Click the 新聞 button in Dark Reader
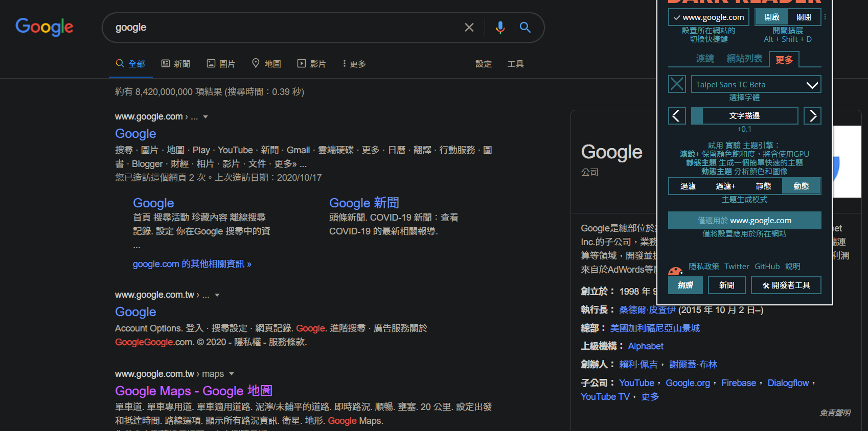 point(726,285)
